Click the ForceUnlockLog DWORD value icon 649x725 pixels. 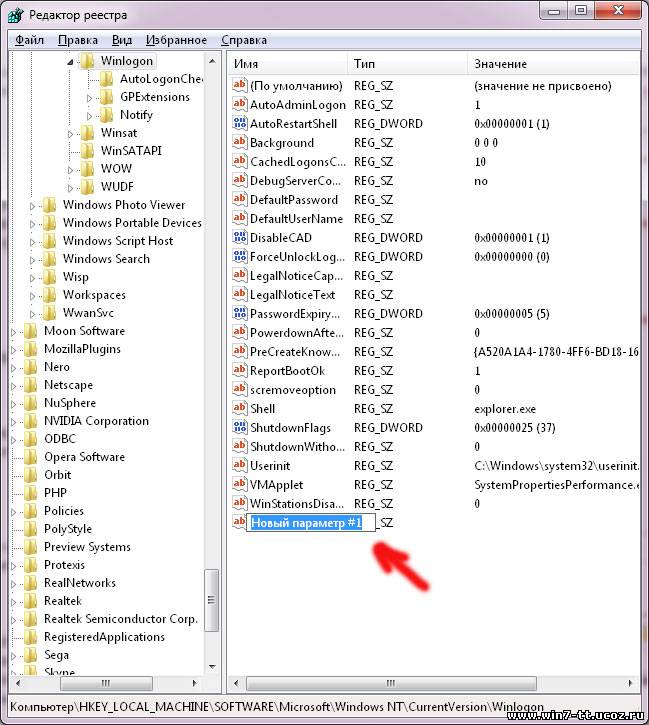239,256
